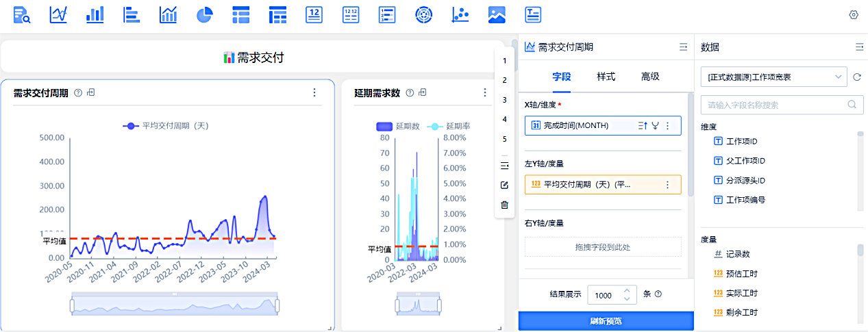Click the 刷新预览 button
Viewport: 868px width, 332px height.
coord(606,321)
